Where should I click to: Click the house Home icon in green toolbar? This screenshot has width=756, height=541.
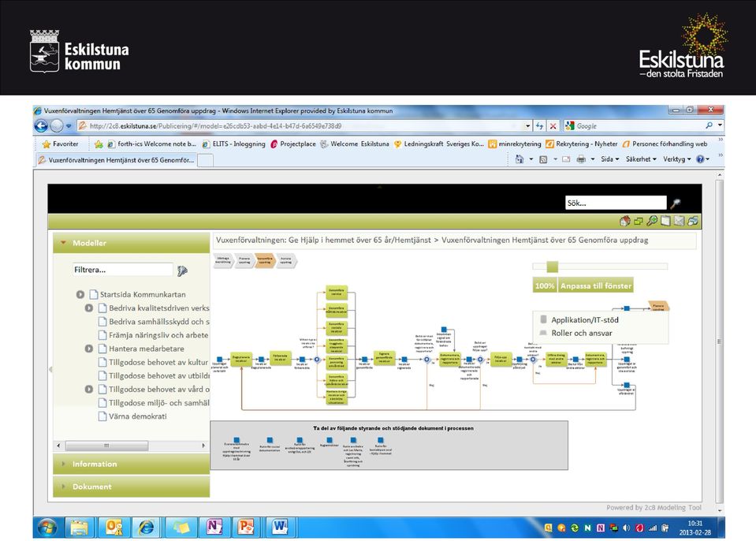click(x=625, y=221)
